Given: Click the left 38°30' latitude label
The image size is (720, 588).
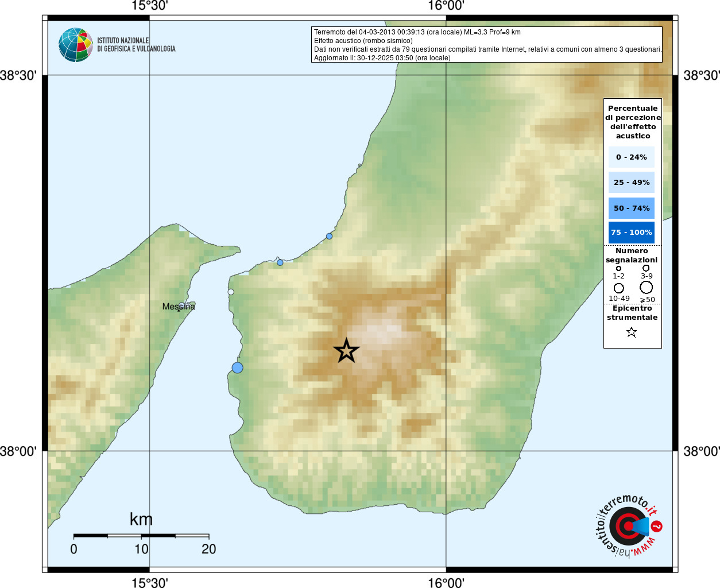Looking at the screenshot, I should coord(18,75).
